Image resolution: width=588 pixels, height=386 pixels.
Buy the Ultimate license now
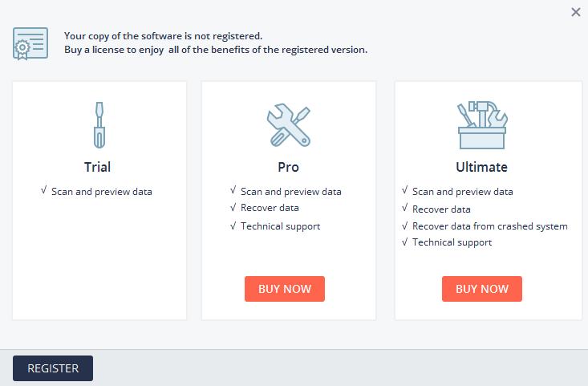coord(482,289)
